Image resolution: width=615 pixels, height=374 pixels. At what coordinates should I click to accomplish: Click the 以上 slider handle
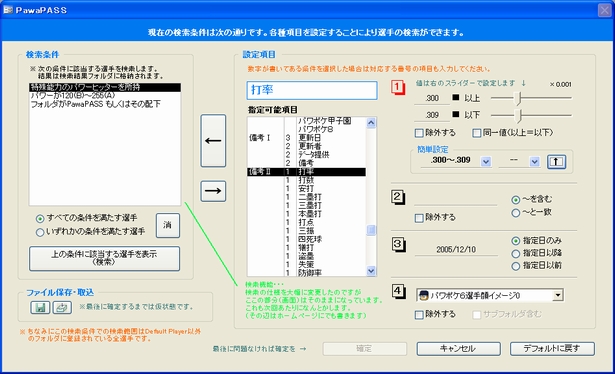point(519,98)
